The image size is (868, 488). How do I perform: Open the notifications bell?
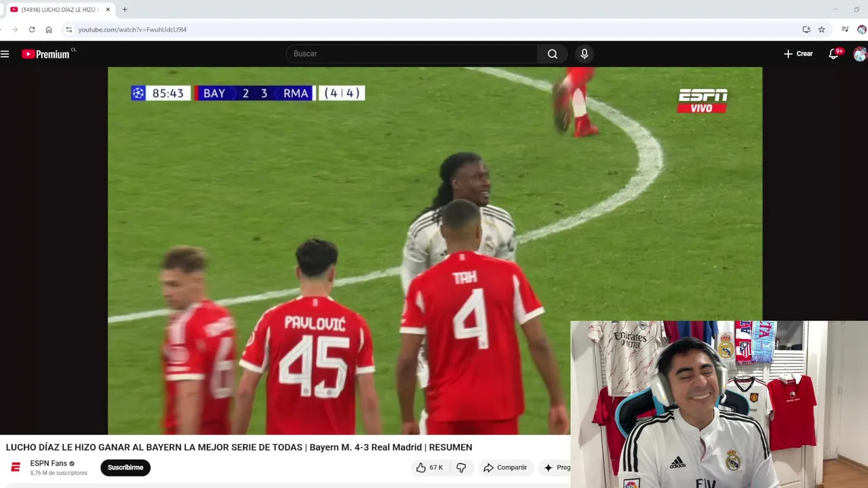[834, 54]
